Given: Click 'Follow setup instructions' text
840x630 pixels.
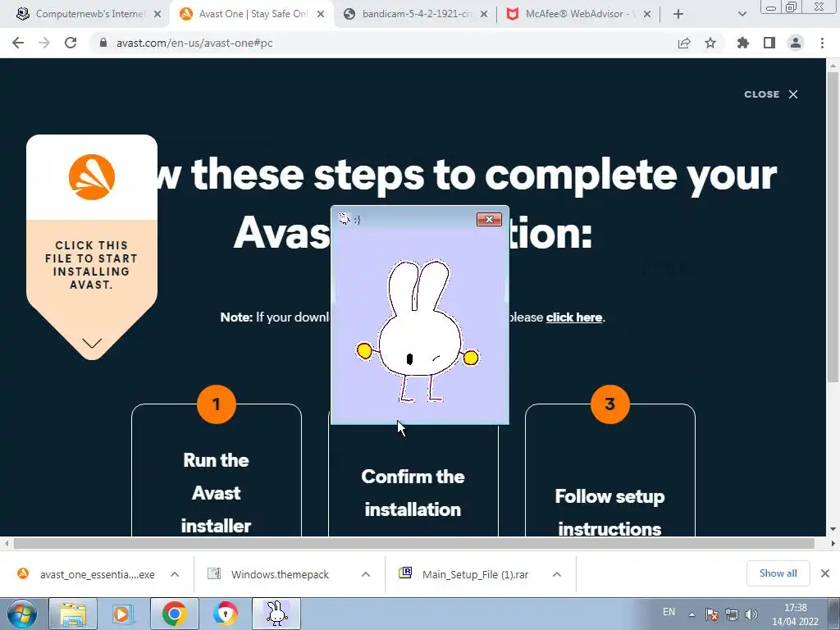Looking at the screenshot, I should 609,512.
